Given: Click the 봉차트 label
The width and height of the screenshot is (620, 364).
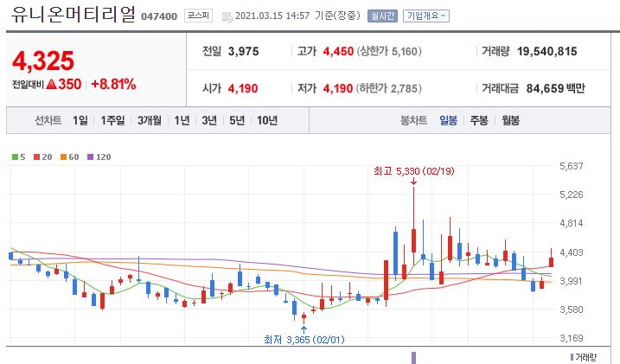Looking at the screenshot, I should pos(414,120).
